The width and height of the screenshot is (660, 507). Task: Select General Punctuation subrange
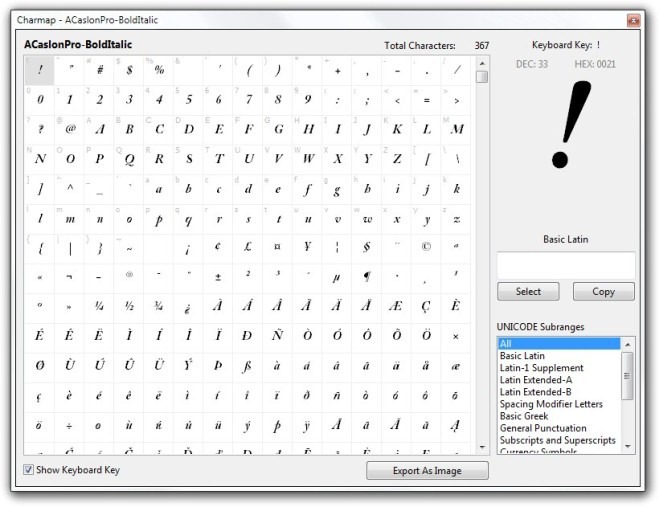pos(559,428)
